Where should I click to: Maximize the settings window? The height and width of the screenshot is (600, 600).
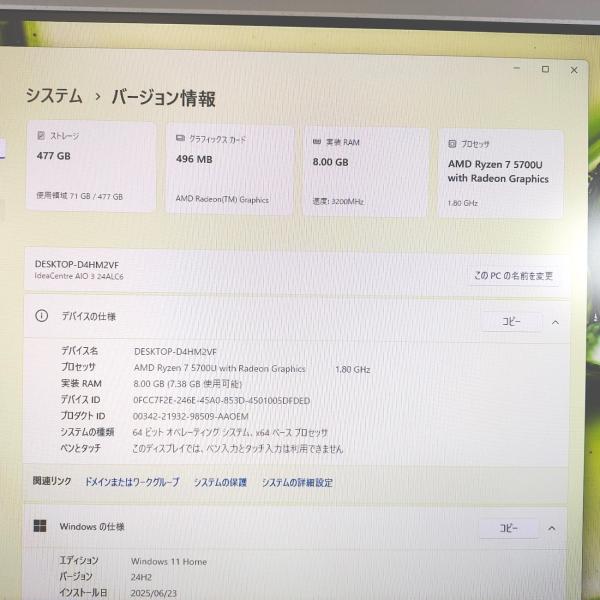click(545, 69)
